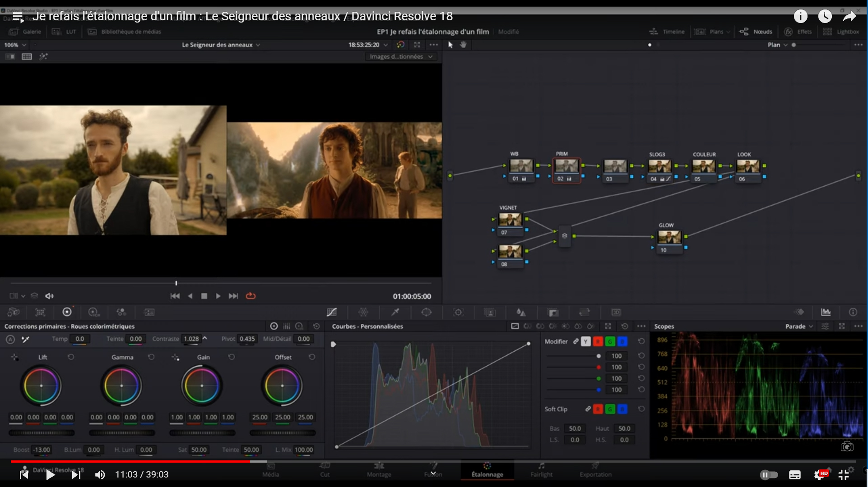This screenshot has height=487, width=868.
Task: Select the GLOW node 10 thumbnail
Action: [669, 237]
